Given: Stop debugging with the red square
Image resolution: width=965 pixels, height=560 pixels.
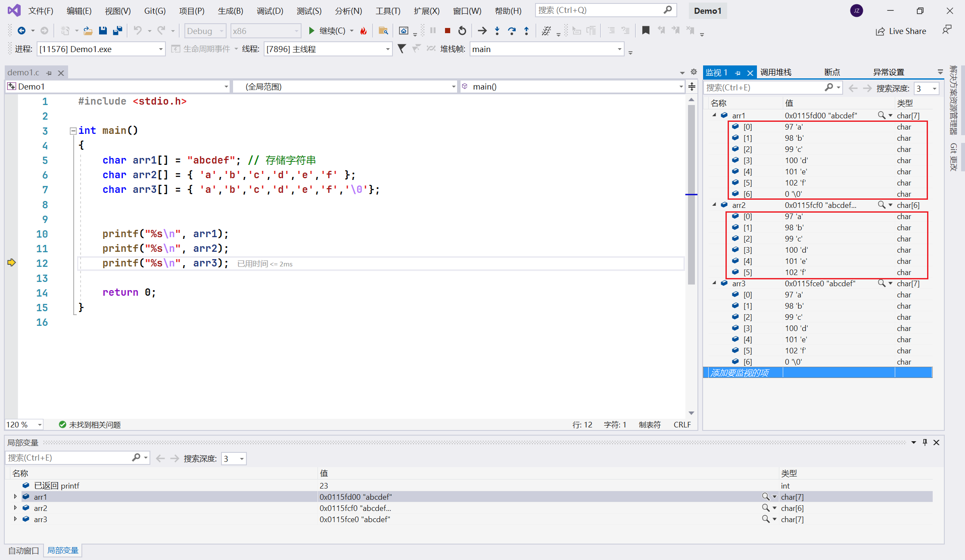Looking at the screenshot, I should (x=448, y=31).
